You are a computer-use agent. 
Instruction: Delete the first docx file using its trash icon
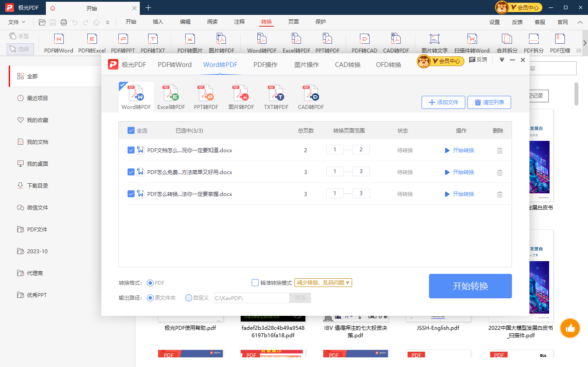coord(499,150)
